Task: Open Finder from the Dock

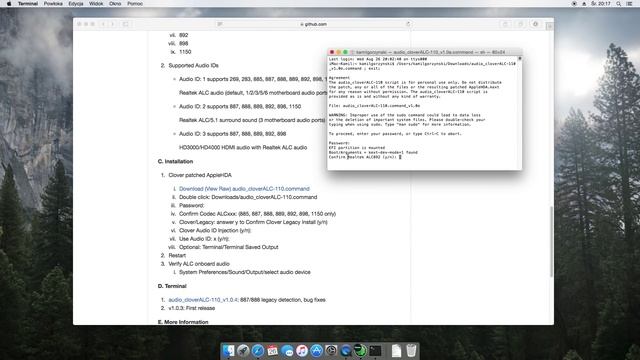Action: pos(229,351)
